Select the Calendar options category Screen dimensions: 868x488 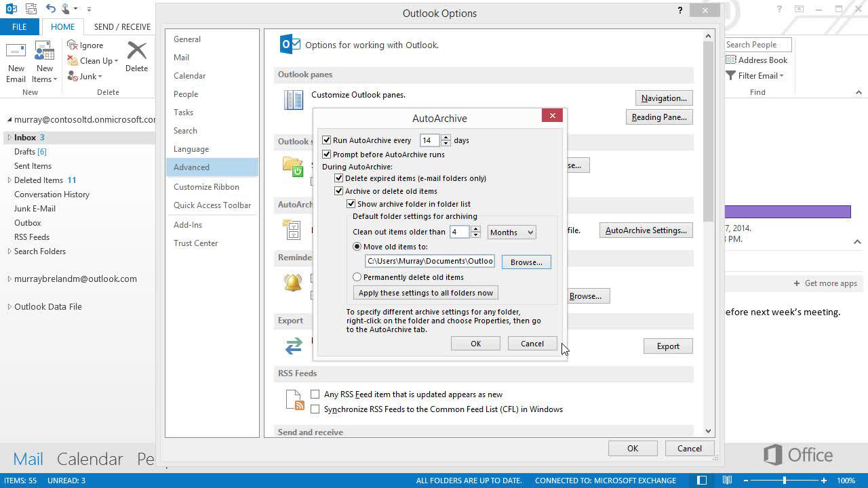[212, 76]
